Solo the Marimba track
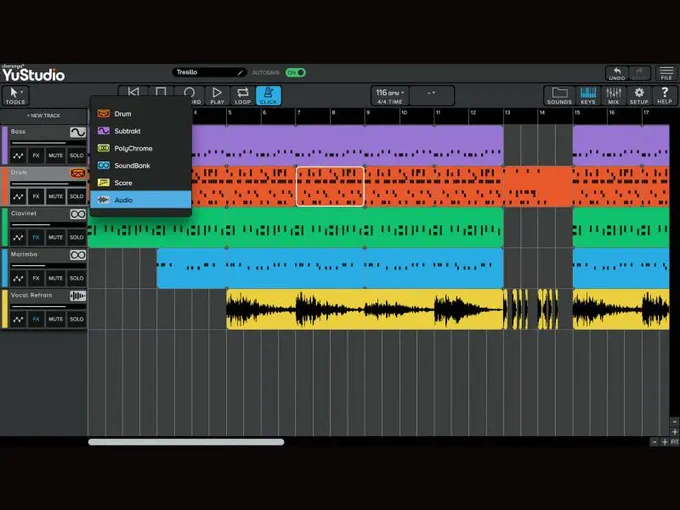 tap(76, 278)
